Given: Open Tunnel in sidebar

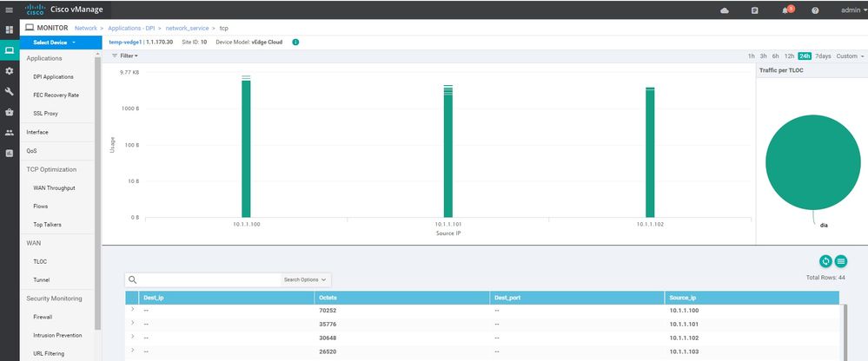Looking at the screenshot, I should point(42,279).
